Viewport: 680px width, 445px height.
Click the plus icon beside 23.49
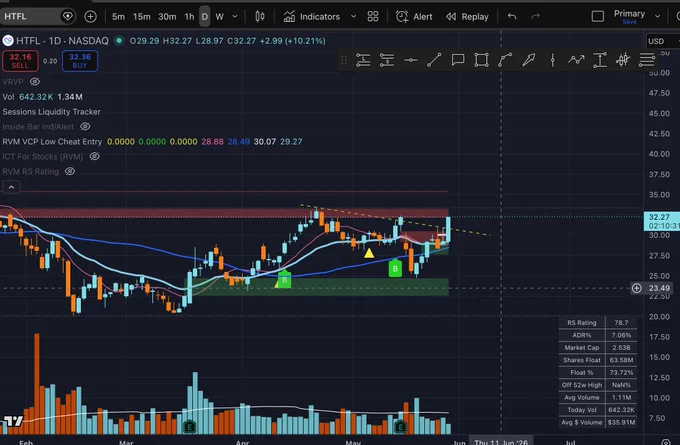tap(636, 288)
